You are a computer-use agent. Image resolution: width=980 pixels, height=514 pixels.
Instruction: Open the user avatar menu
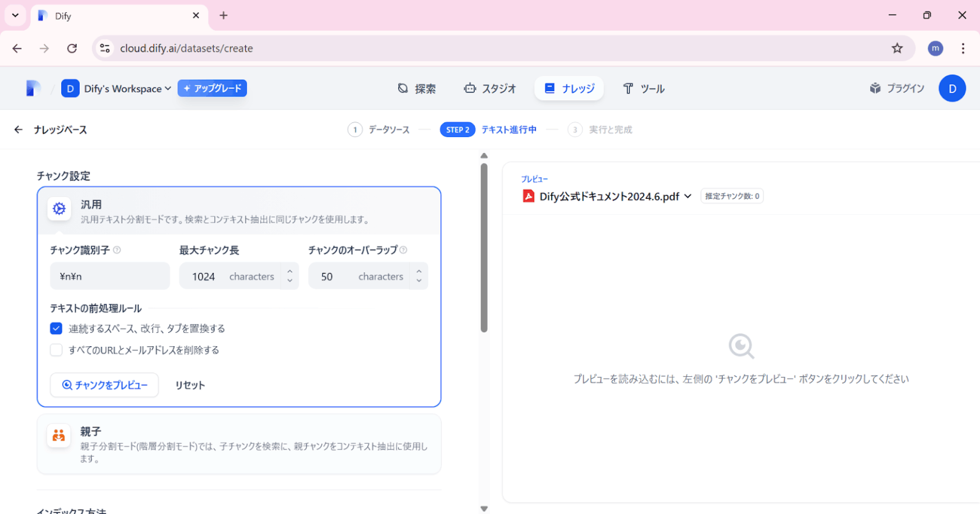[952, 88]
